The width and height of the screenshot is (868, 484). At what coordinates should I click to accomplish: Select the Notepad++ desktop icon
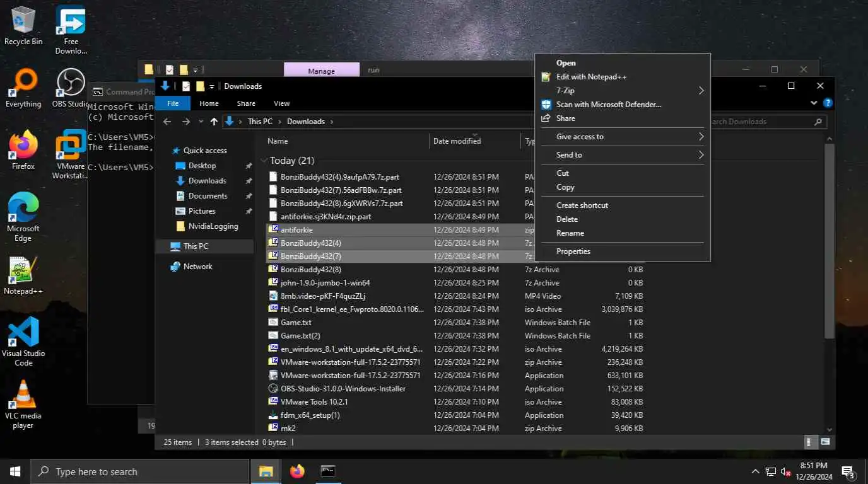[x=23, y=276]
